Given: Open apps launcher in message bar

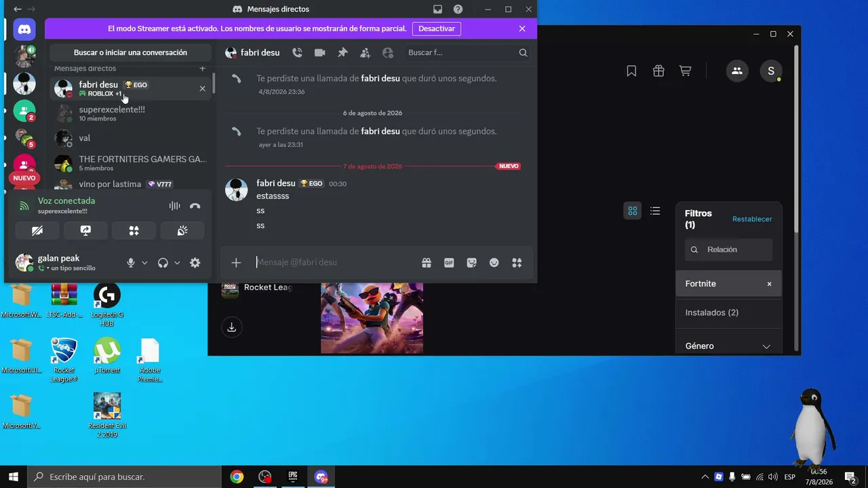Looking at the screenshot, I should 517,263.
